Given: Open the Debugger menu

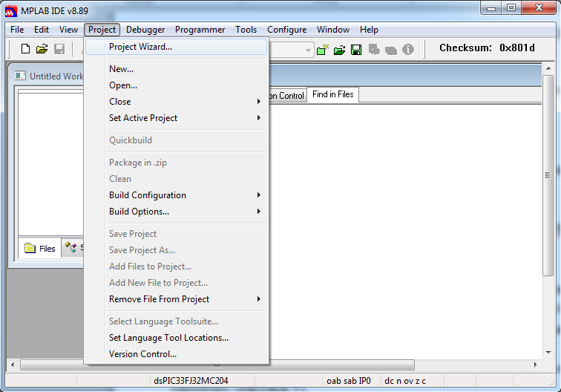Looking at the screenshot, I should tap(145, 30).
